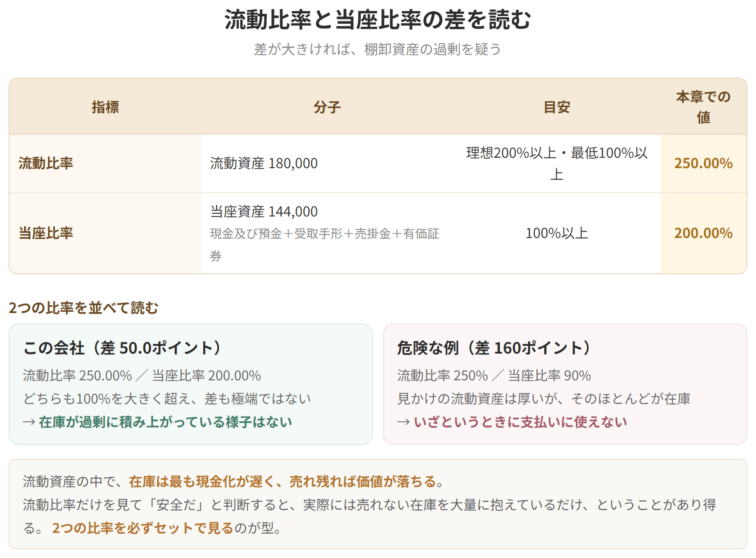
Task: Click the card heading この会社（差 50.0ポイント）
Action: [123, 348]
